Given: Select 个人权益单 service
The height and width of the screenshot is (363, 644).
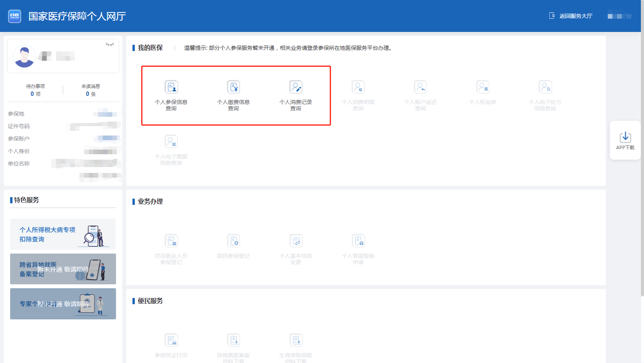Looking at the screenshot, I should (483, 93).
